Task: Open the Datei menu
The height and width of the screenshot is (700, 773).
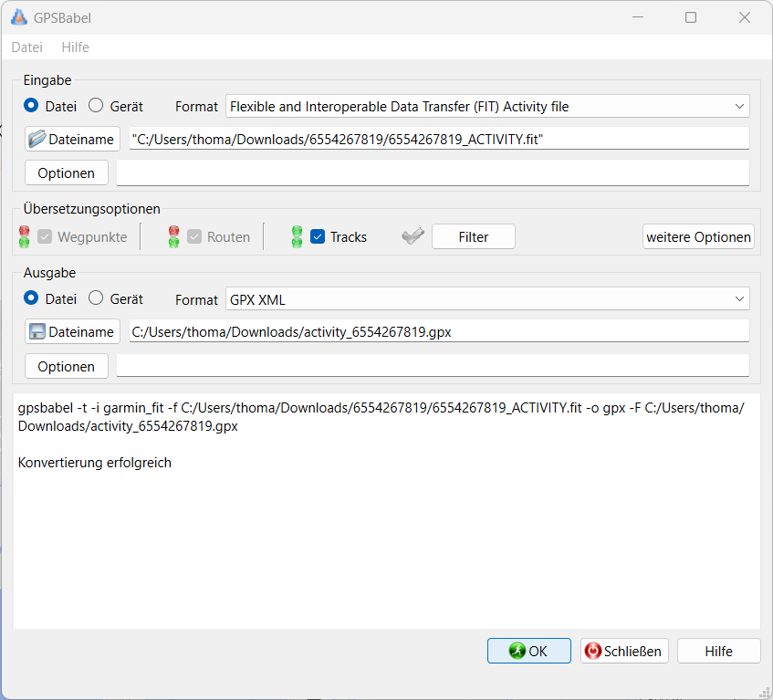Action: 26,47
